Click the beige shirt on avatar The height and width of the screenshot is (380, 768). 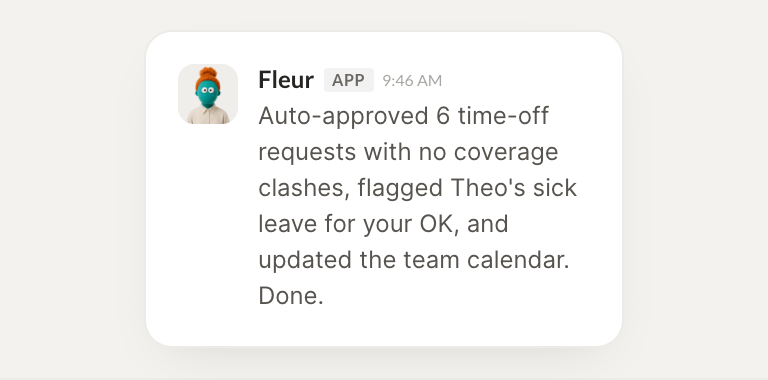[x=208, y=115]
